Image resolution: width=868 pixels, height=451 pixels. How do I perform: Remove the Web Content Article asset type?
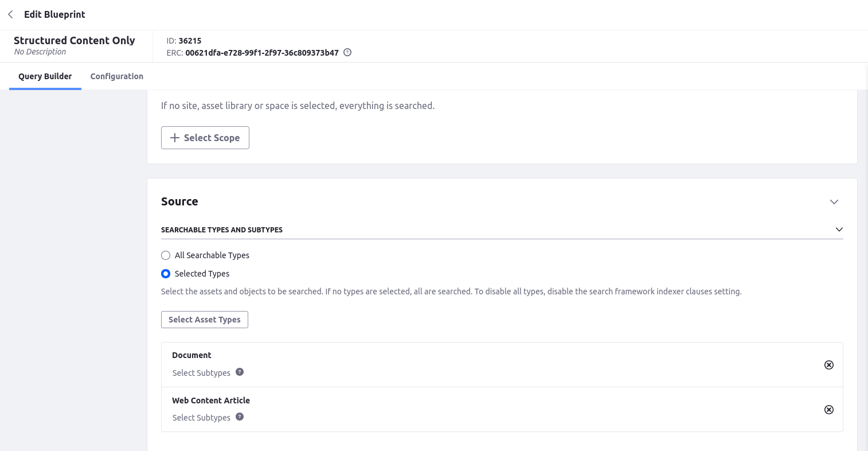pos(828,410)
